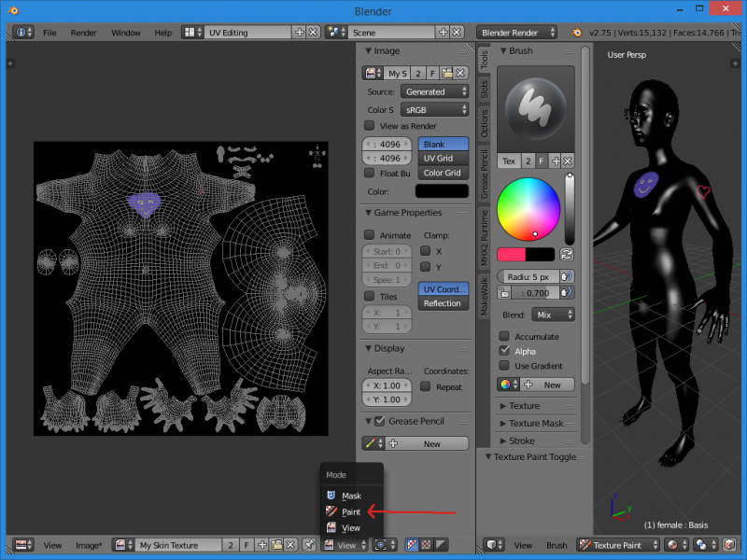The width and height of the screenshot is (747, 560).
Task: Enable the Accumulate option
Action: [505, 336]
